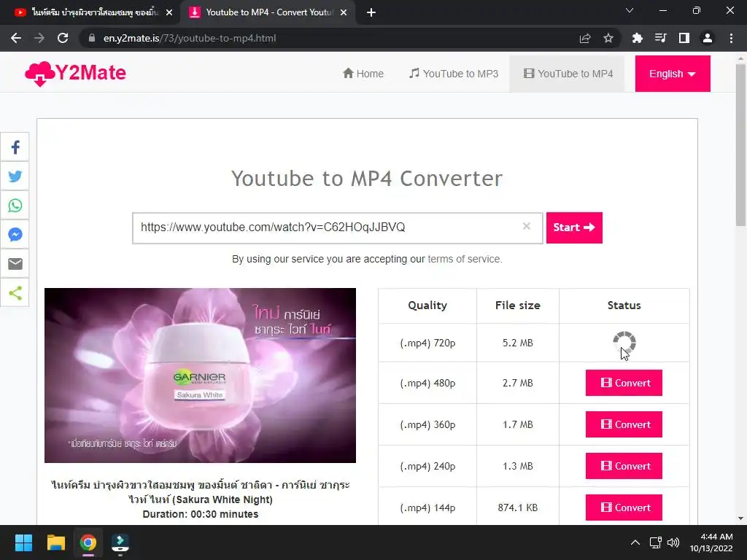Open Chrome three-dot menu

(731, 38)
